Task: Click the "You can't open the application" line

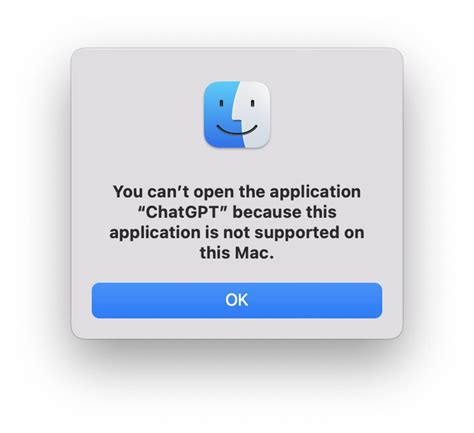Action: click(237, 192)
